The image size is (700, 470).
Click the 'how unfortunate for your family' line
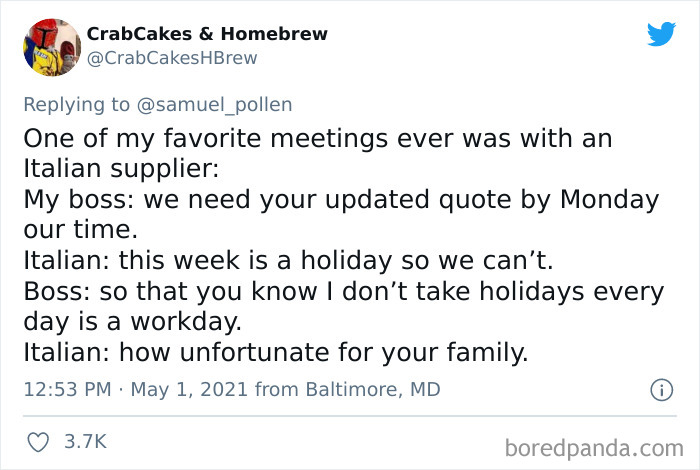coord(276,352)
